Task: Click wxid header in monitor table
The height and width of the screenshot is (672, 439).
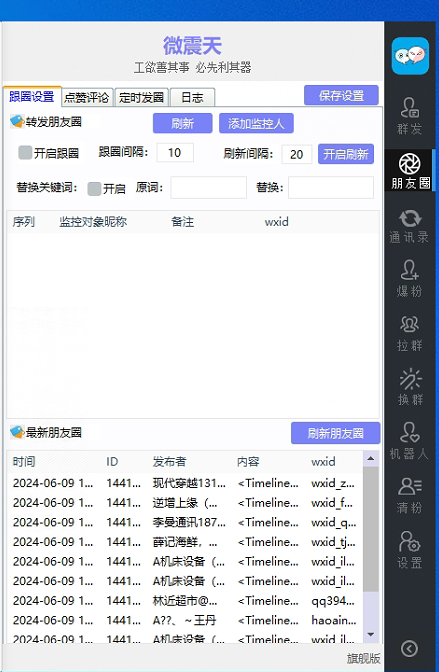Action: tap(277, 222)
